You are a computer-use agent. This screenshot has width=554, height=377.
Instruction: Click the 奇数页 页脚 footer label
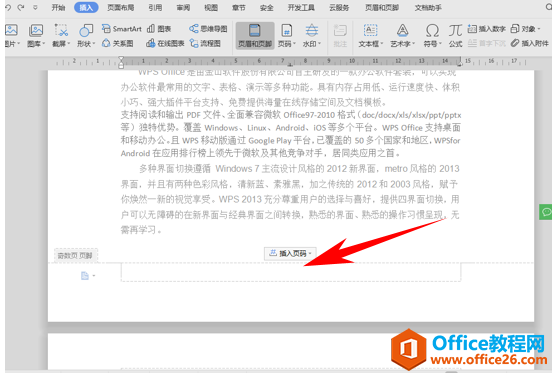click(x=75, y=255)
